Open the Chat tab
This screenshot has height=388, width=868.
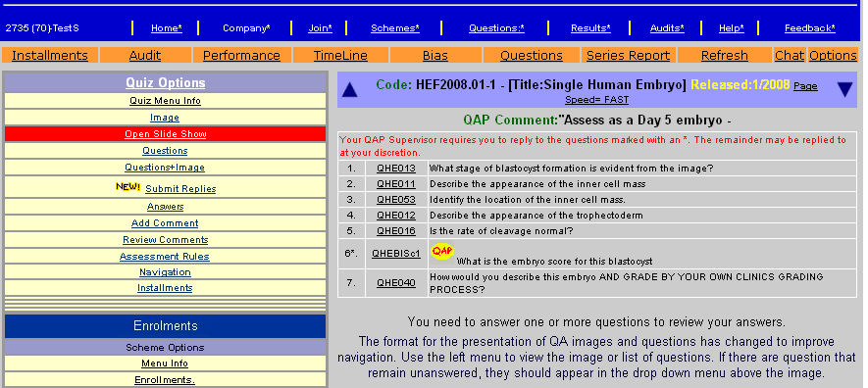click(x=790, y=55)
